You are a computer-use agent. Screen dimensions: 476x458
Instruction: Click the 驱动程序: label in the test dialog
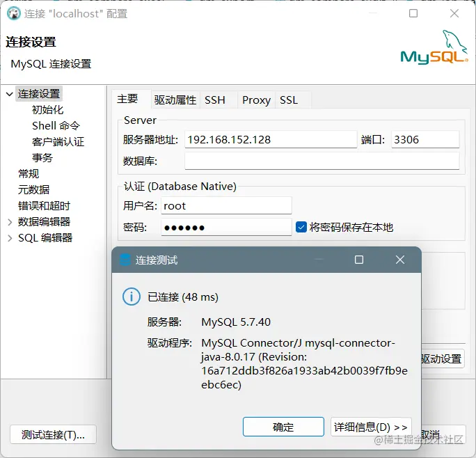(169, 343)
